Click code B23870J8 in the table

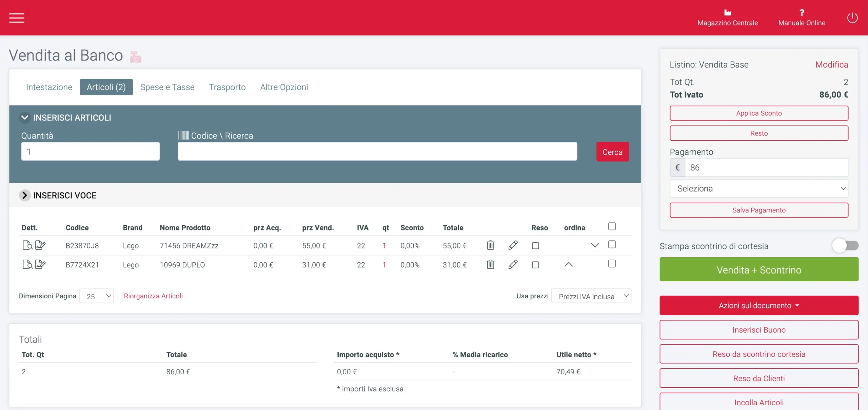82,245
